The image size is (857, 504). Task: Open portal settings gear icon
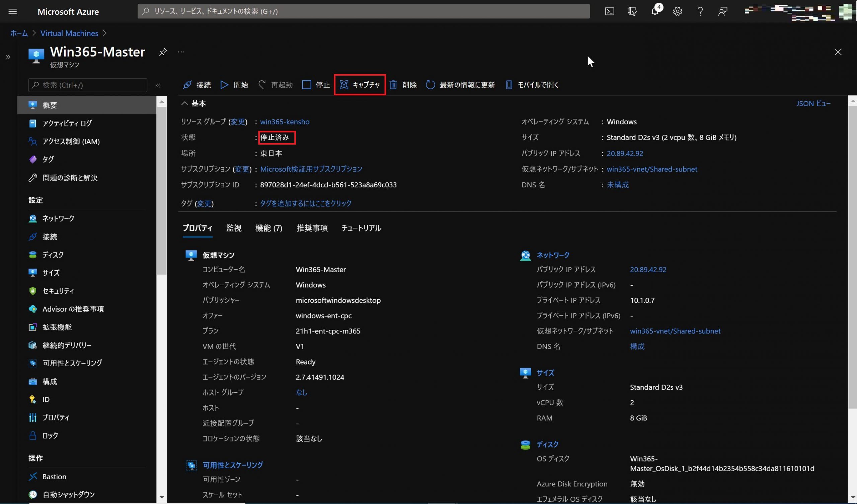(677, 11)
